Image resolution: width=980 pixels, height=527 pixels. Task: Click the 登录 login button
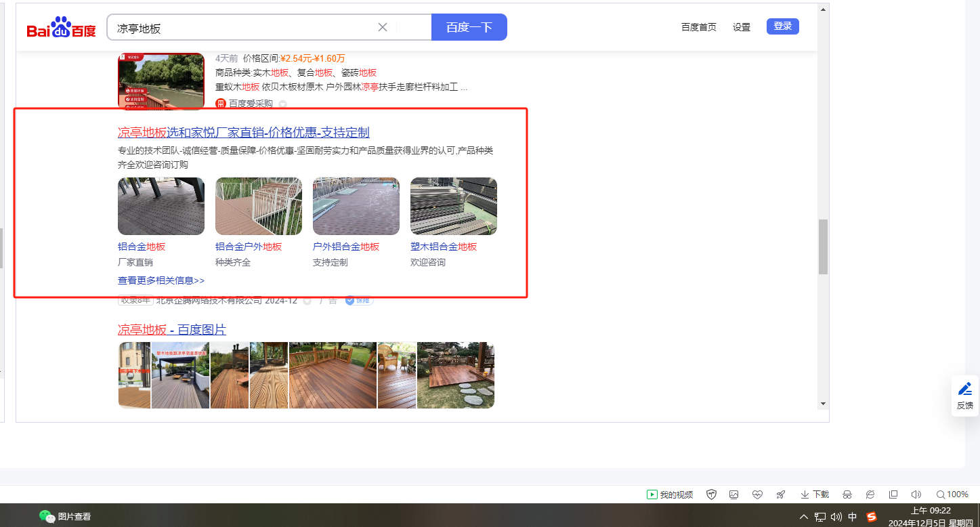point(783,26)
